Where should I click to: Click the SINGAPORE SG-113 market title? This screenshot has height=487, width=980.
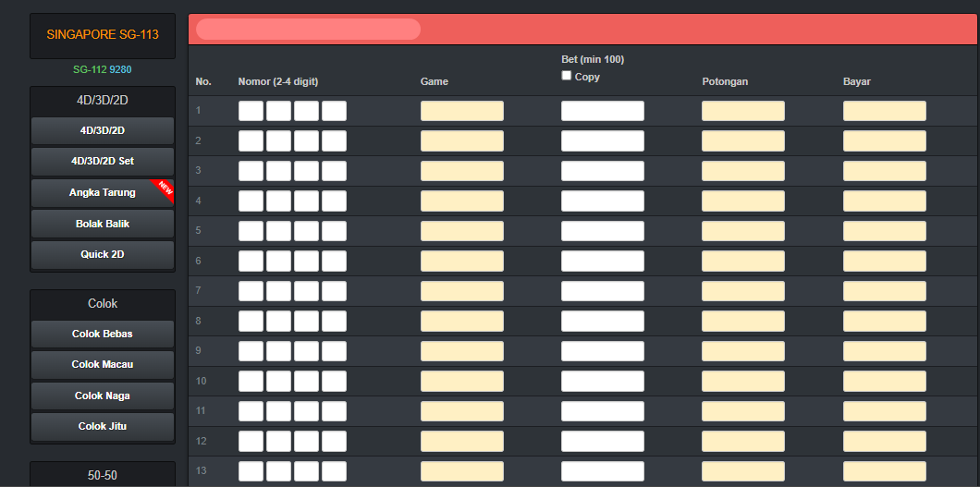103,34
